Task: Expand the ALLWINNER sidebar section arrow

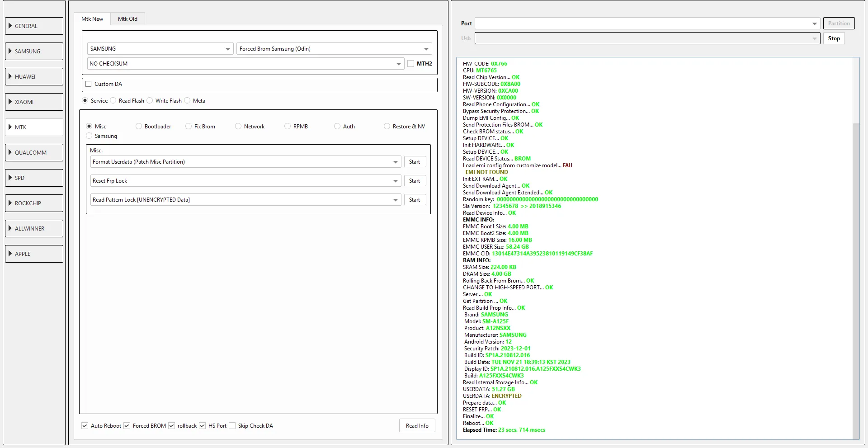Action: coord(10,228)
